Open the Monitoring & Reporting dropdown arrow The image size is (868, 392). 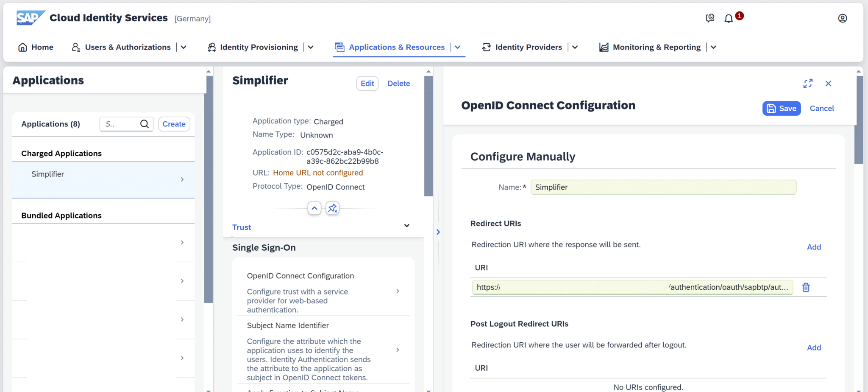click(713, 47)
